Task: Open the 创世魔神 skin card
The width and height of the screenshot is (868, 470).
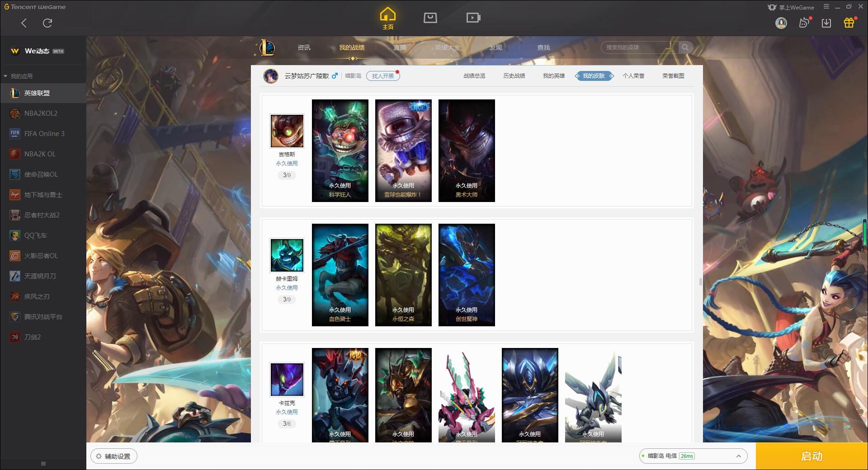Action: [467, 275]
